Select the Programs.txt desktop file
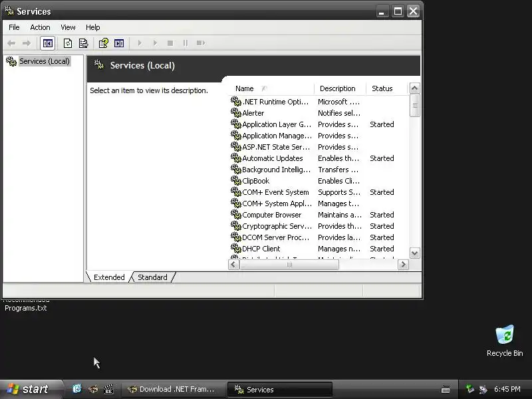 (26, 308)
